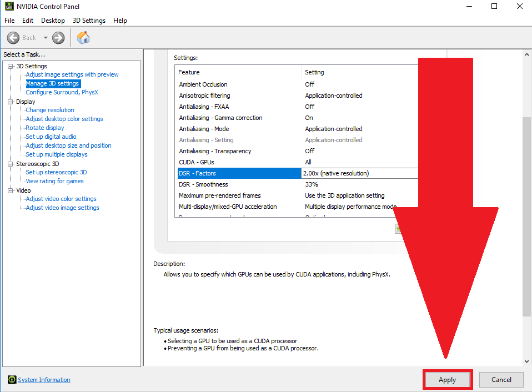This screenshot has width=532, height=392.
Task: Open the File menu
Action: click(x=9, y=21)
